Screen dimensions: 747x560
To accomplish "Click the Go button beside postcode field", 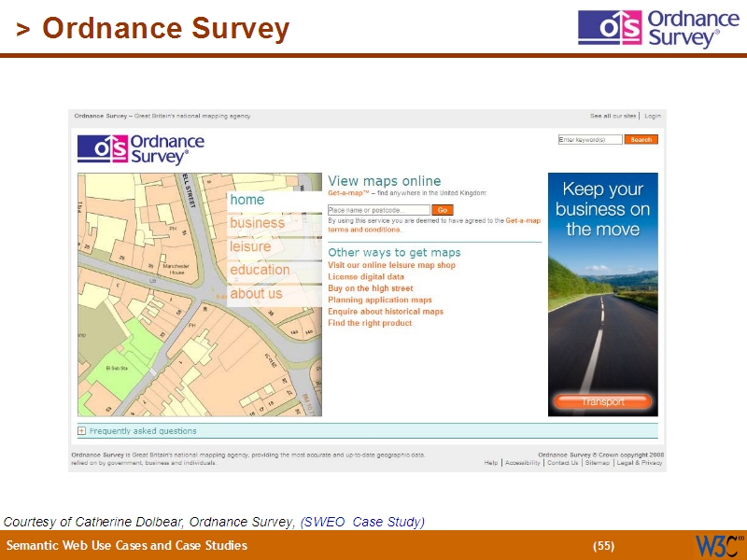I will click(x=442, y=211).
